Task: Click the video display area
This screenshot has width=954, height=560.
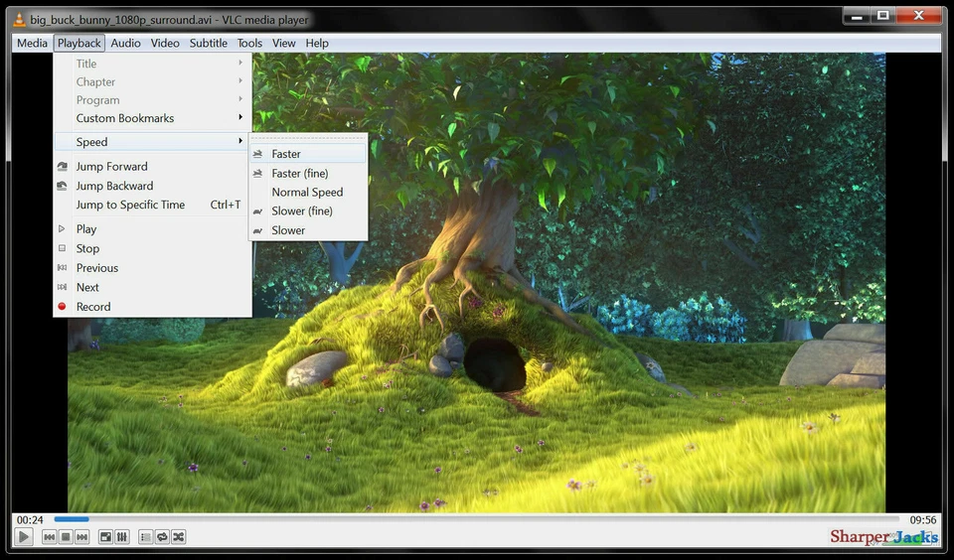Action: coord(476,283)
